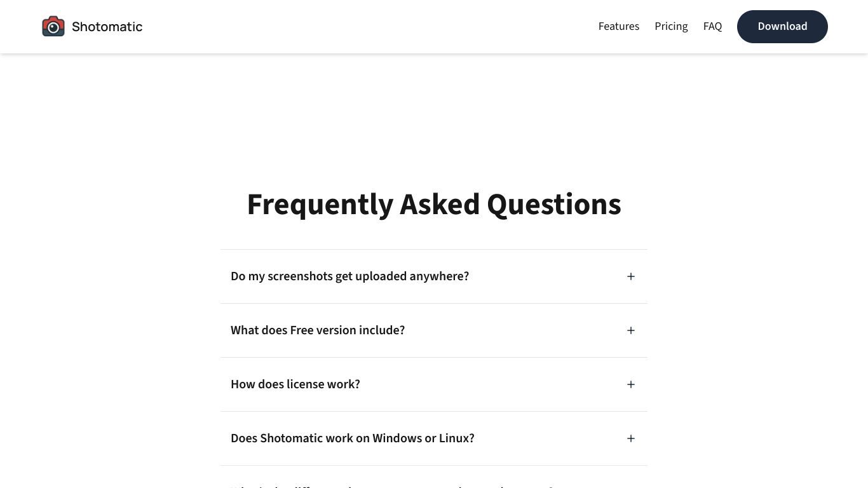Image resolution: width=868 pixels, height=488 pixels.
Task: Expand 'What does Free version include?' question text
Action: [x=318, y=330]
